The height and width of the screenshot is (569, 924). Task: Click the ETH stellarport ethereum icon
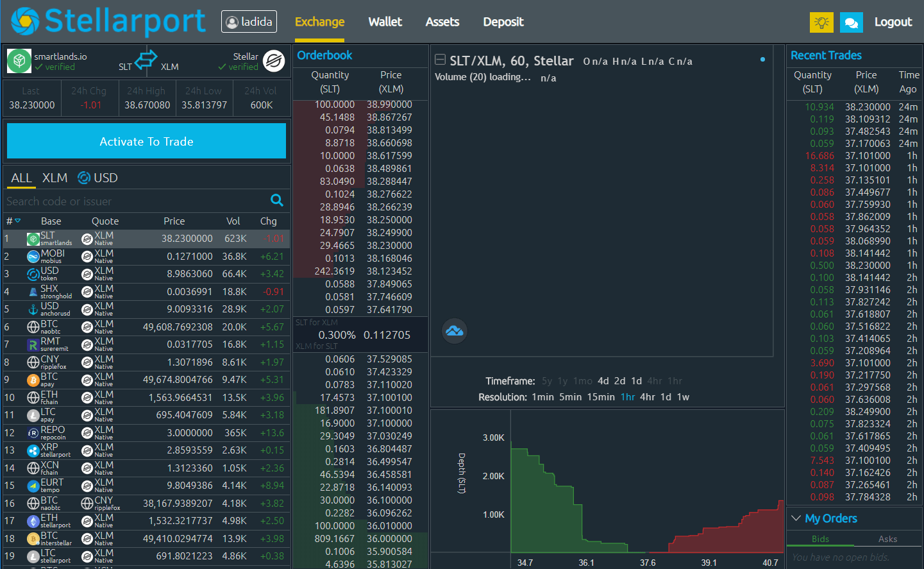click(x=33, y=521)
